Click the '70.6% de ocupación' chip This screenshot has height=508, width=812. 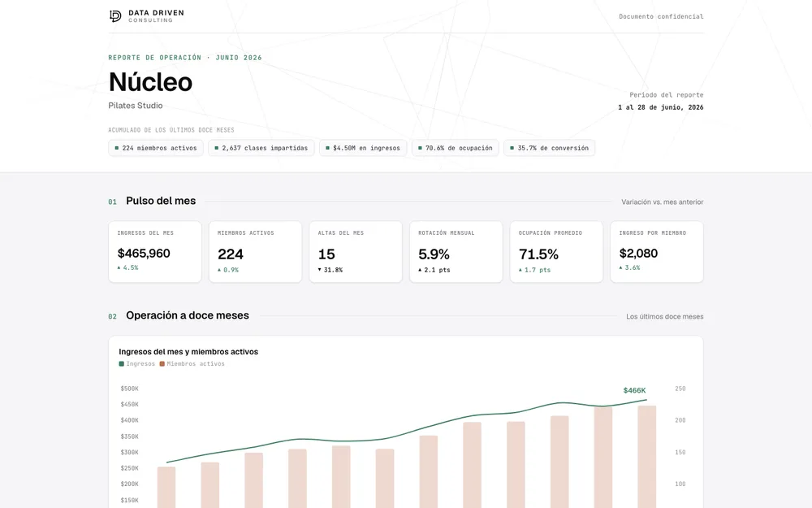456,148
